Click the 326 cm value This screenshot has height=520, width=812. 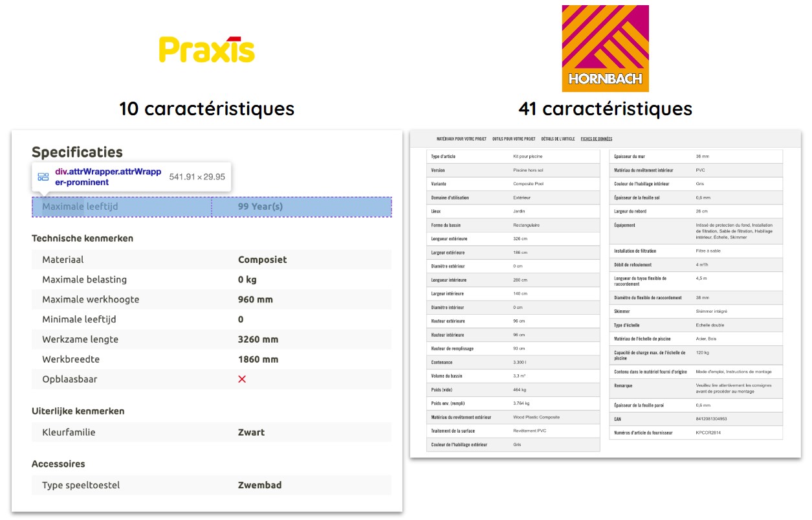click(520, 239)
